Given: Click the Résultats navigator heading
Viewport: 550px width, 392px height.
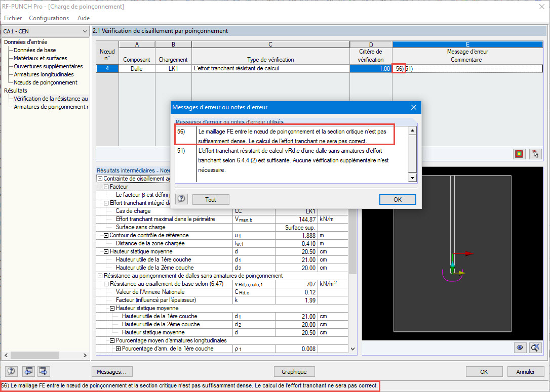Looking at the screenshot, I should (15, 91).
